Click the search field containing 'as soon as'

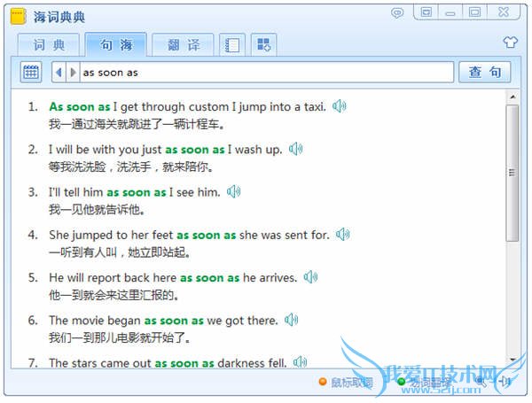(266, 73)
